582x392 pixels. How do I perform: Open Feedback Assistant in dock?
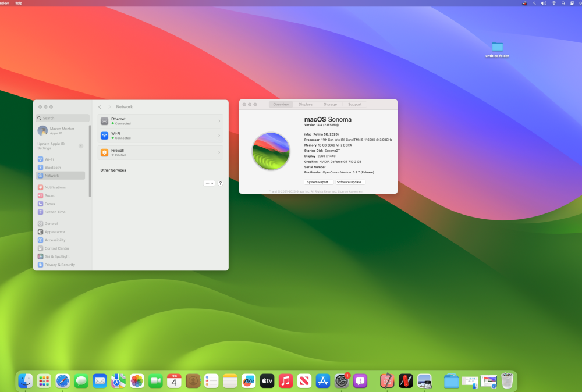coord(360,381)
